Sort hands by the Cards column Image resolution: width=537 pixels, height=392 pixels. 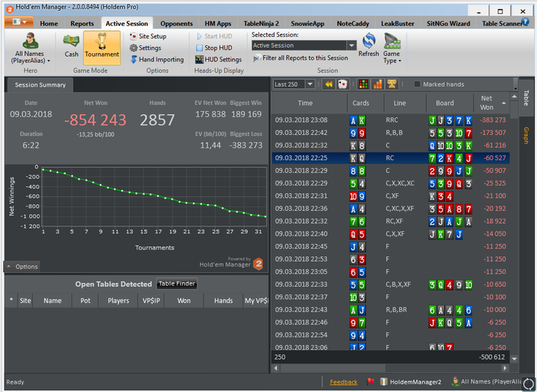point(361,103)
